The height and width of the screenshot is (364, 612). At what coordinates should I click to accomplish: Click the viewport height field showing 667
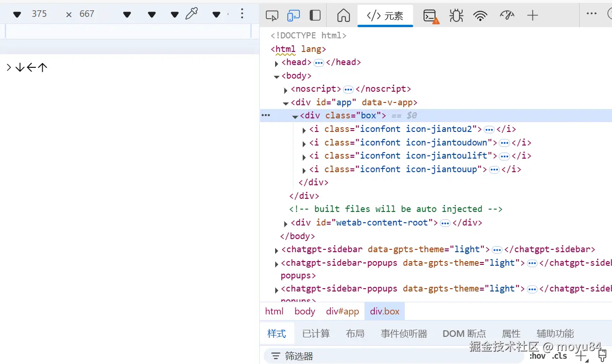87,14
